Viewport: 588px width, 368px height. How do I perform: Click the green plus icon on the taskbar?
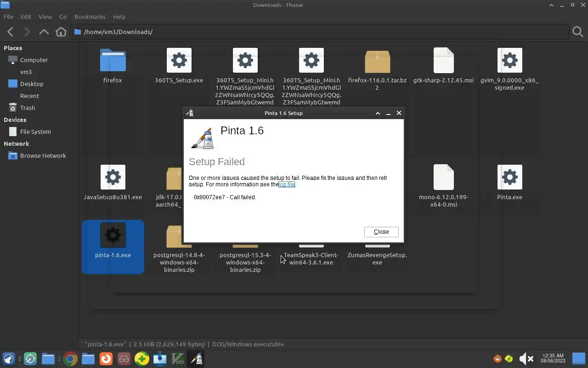142,359
